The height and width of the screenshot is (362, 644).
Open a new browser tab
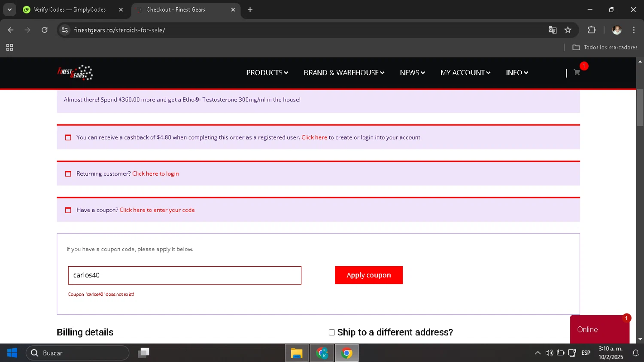[x=250, y=9]
